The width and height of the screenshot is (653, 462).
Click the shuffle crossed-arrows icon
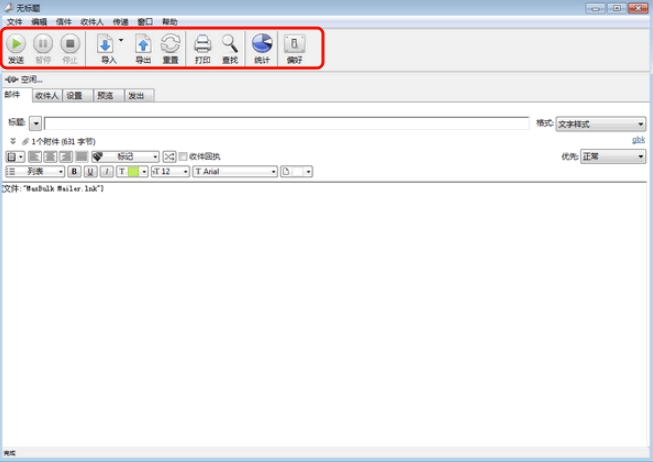click(x=169, y=157)
